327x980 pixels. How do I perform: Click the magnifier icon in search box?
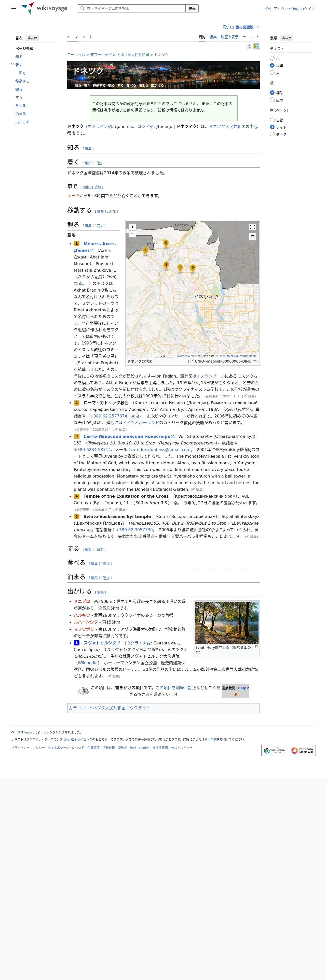[82, 8]
